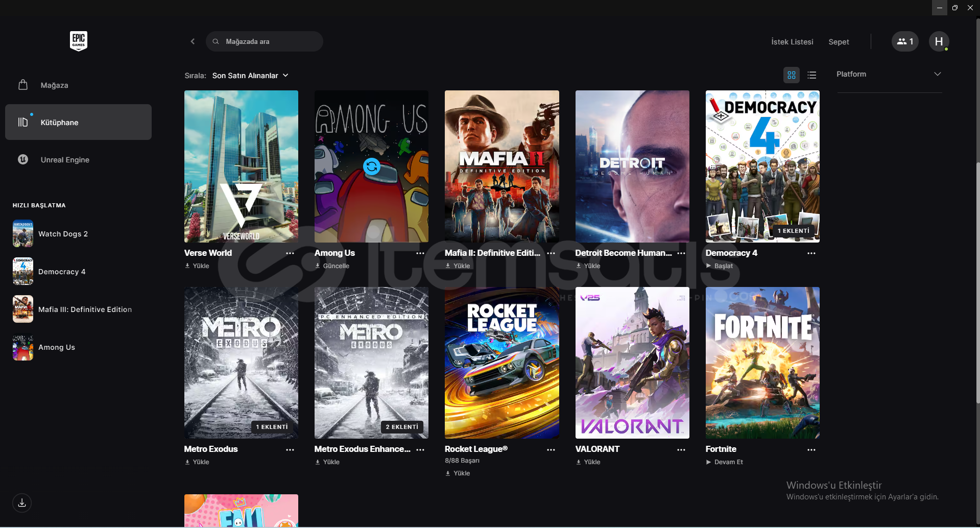
Task: Open VALORANT options menu
Action: pyautogui.click(x=681, y=450)
